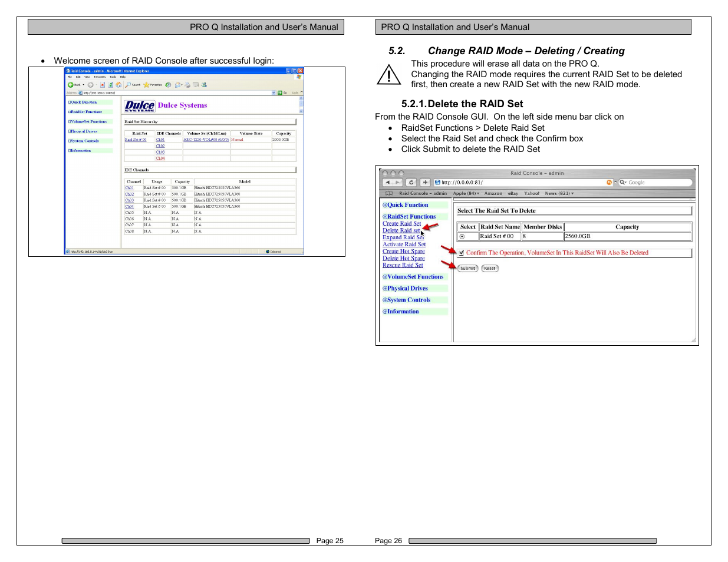Open the File menu in Internet Explorer
728x562 pixels.
click(x=70, y=77)
